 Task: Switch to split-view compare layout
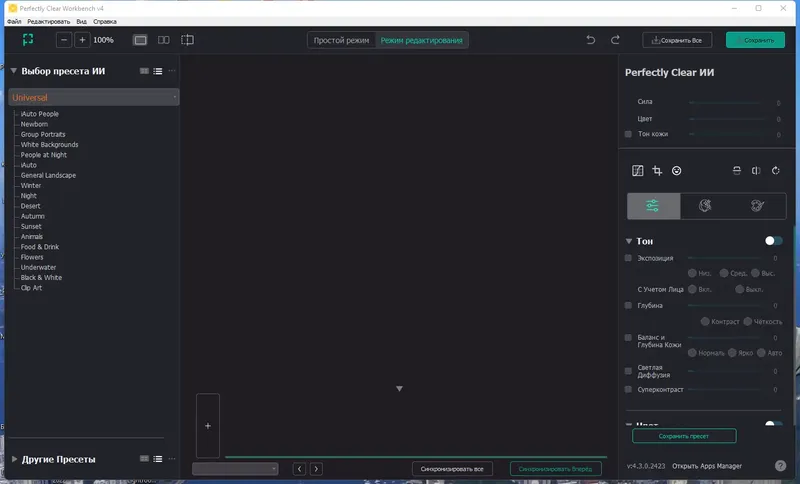coord(187,40)
